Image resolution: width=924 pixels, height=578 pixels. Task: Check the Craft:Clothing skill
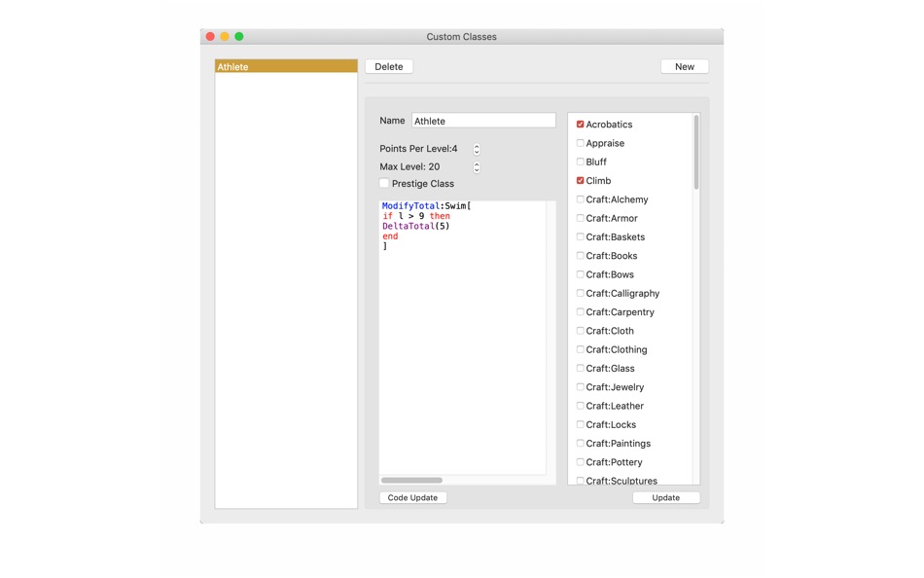coord(580,349)
